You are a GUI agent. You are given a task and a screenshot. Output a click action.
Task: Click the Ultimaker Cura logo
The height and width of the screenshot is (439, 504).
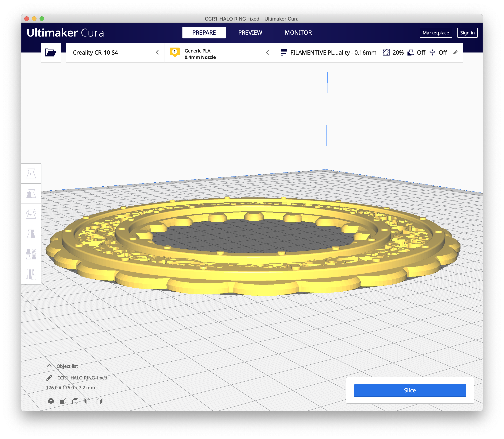coord(65,33)
